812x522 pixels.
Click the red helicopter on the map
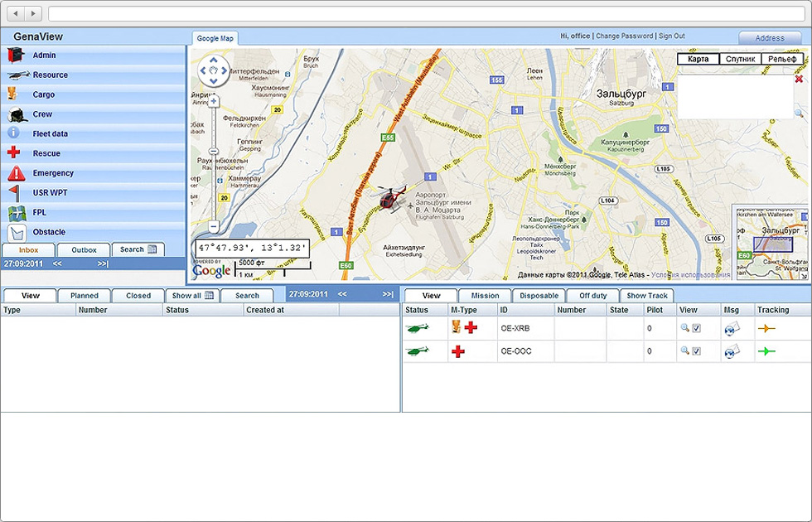tap(391, 198)
